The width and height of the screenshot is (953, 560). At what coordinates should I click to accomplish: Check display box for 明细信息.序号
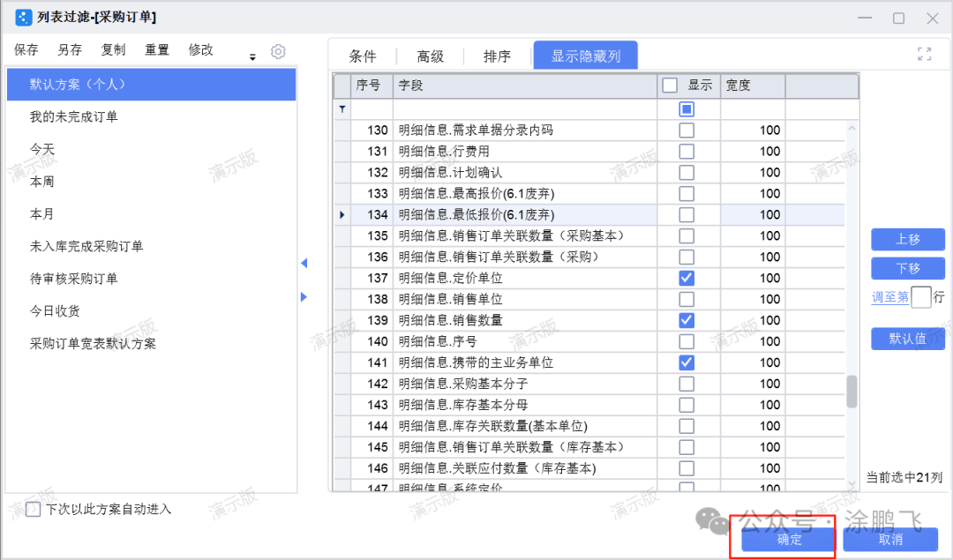[686, 341]
